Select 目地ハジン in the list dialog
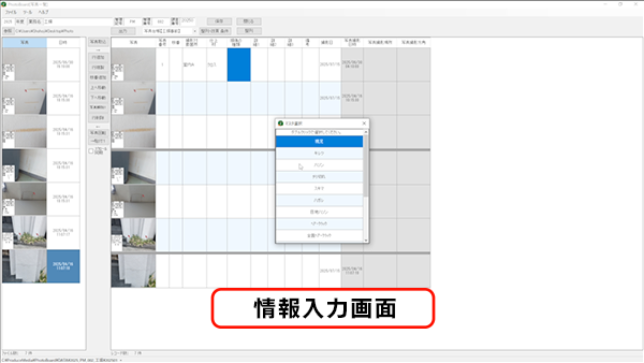Viewport: 644px width, 363px height. [x=319, y=212]
